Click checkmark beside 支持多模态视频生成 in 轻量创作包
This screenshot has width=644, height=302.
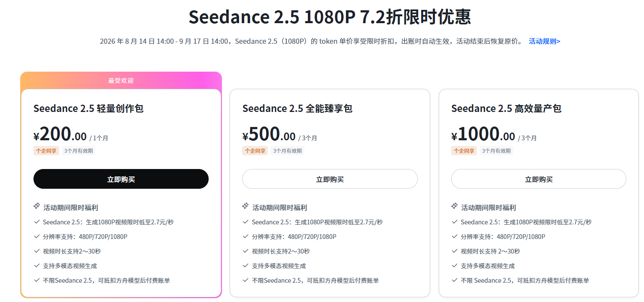(x=36, y=266)
